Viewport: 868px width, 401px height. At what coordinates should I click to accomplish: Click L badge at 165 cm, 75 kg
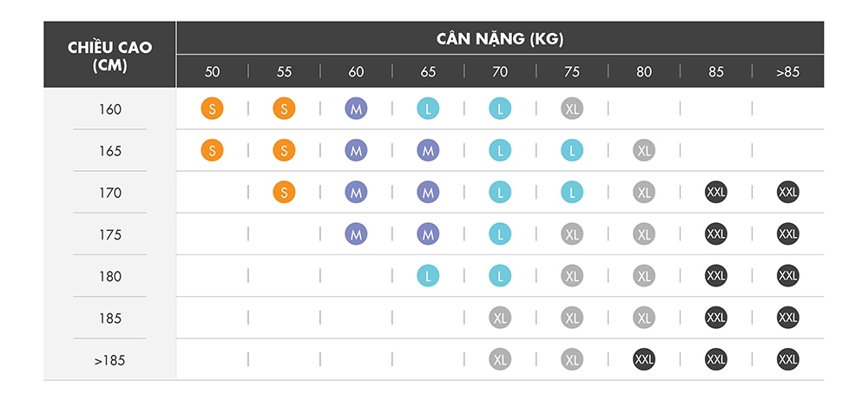572,150
